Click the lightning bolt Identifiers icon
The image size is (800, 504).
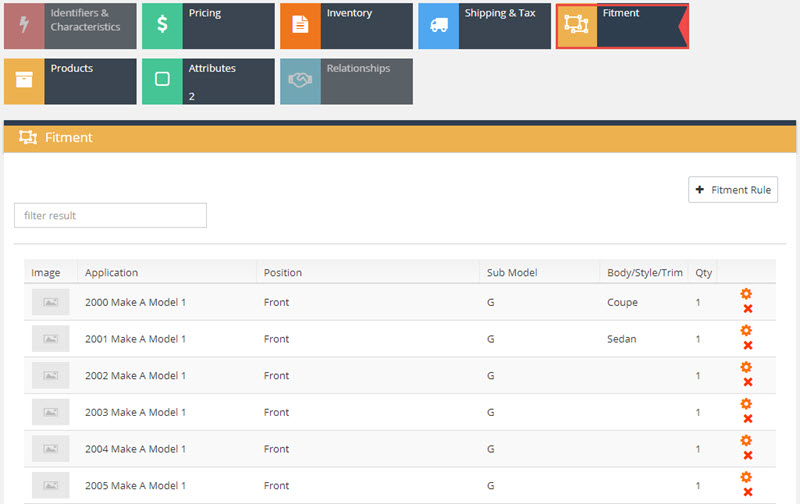[x=24, y=25]
